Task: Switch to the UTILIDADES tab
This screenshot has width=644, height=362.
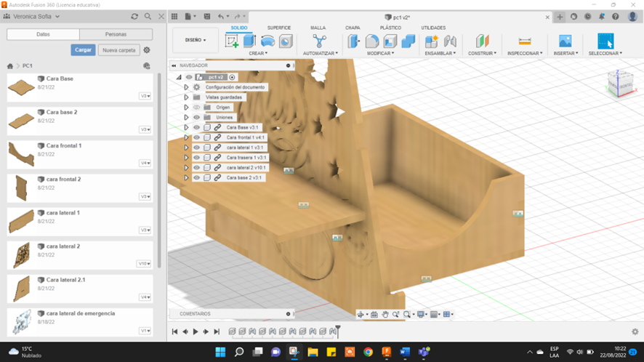Action: pyautogui.click(x=433, y=28)
